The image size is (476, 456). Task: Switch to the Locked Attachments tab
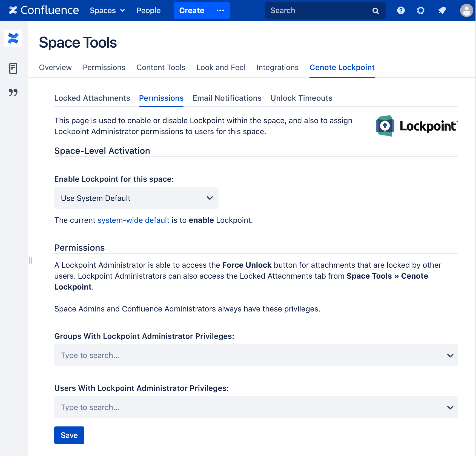pyautogui.click(x=92, y=98)
